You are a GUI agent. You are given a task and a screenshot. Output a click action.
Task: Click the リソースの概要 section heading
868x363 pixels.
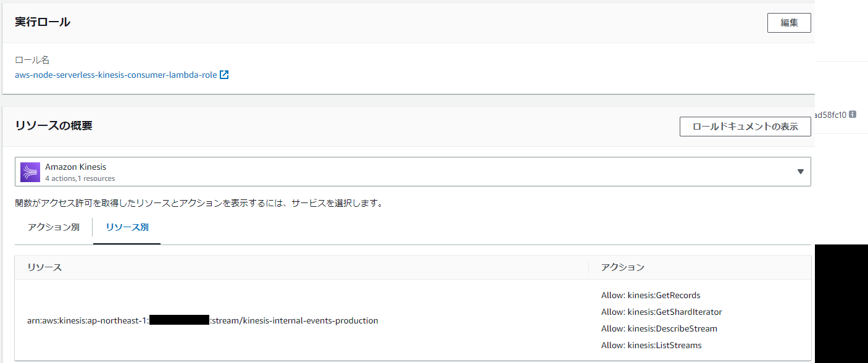(54, 125)
